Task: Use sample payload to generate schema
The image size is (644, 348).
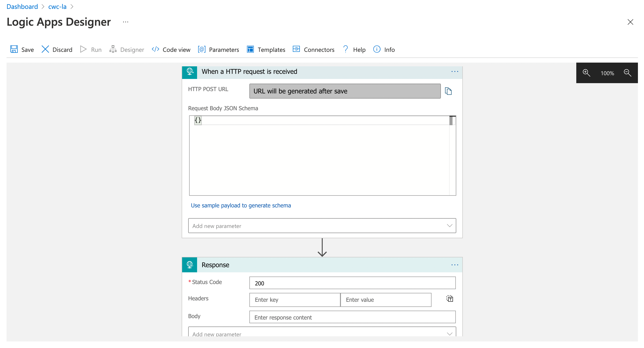Action: [x=241, y=205]
